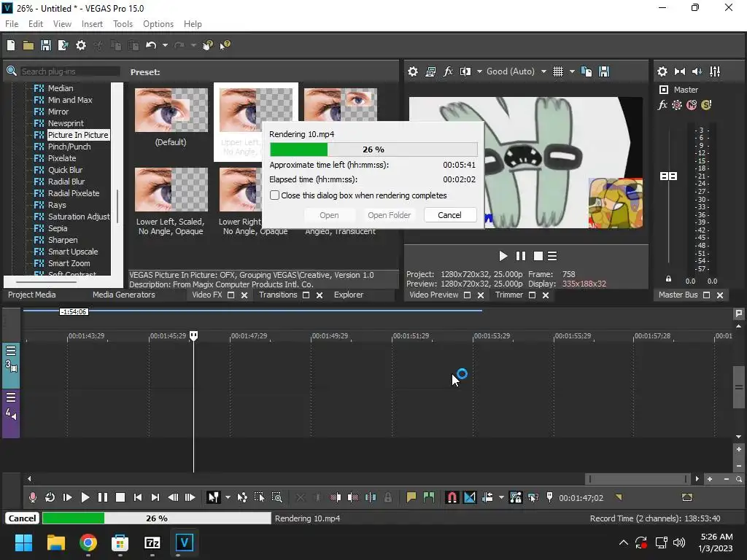Undo the last action

[x=151, y=45]
